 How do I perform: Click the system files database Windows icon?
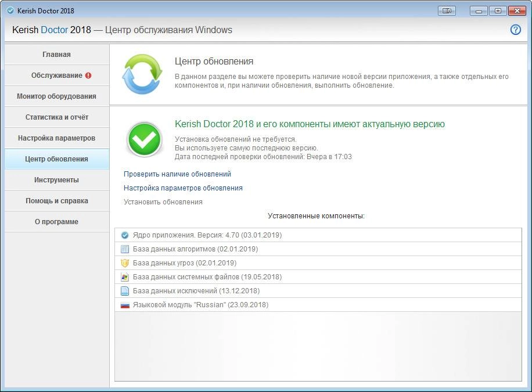(x=125, y=277)
